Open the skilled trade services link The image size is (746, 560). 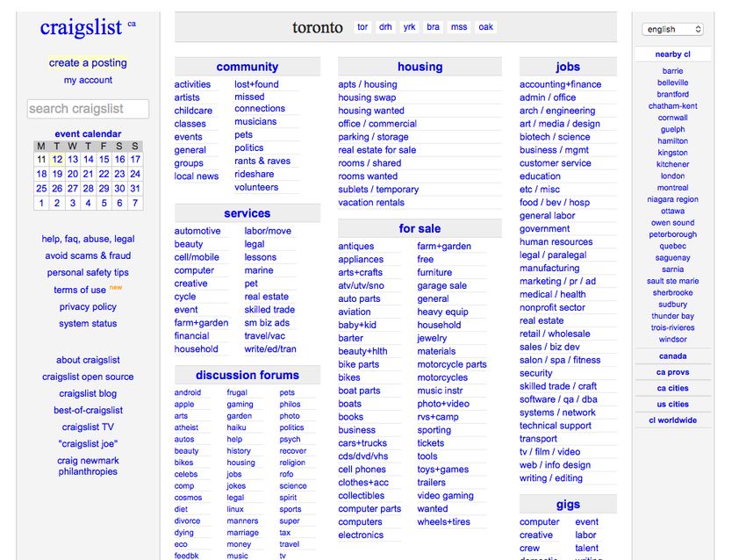click(269, 309)
